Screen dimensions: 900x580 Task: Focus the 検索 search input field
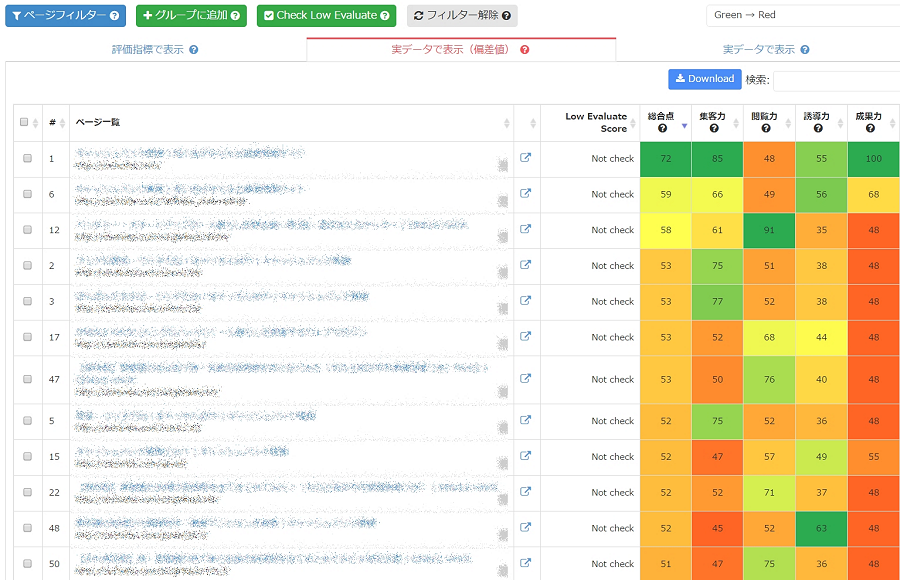[x=836, y=80]
